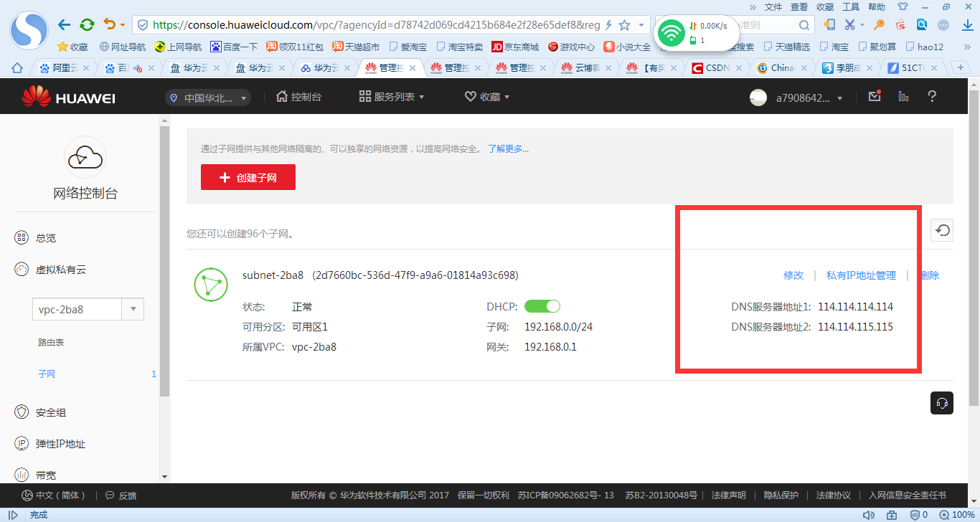The height and width of the screenshot is (522, 980).
Task: Switch to the CSDN tab
Action: click(x=719, y=68)
